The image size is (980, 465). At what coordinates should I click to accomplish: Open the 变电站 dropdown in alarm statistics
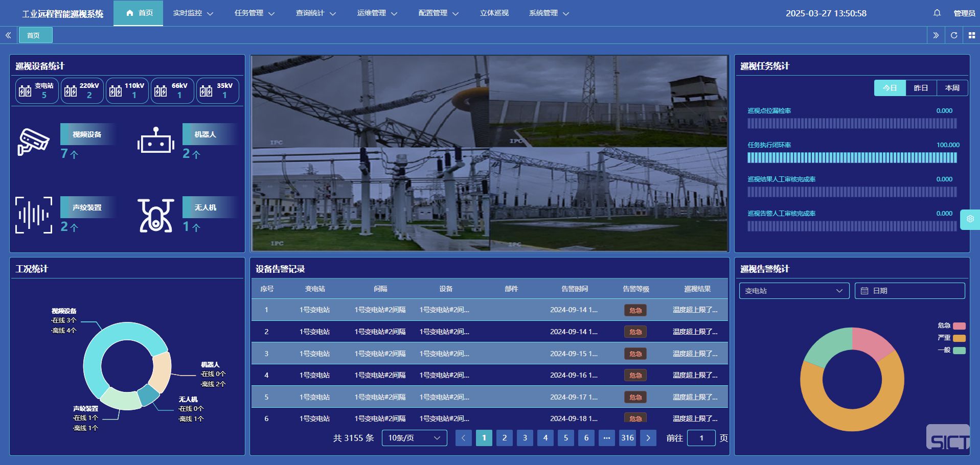pyautogui.click(x=793, y=291)
